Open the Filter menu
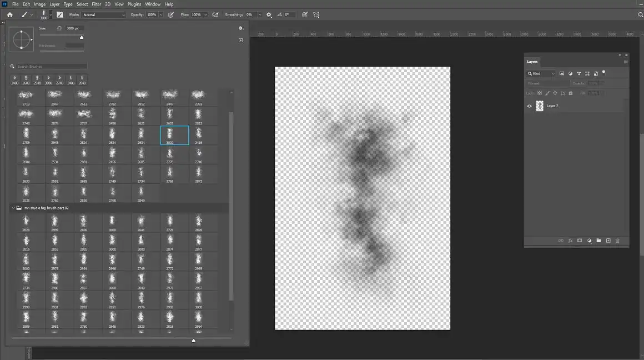The width and height of the screenshot is (644, 360). click(x=97, y=4)
